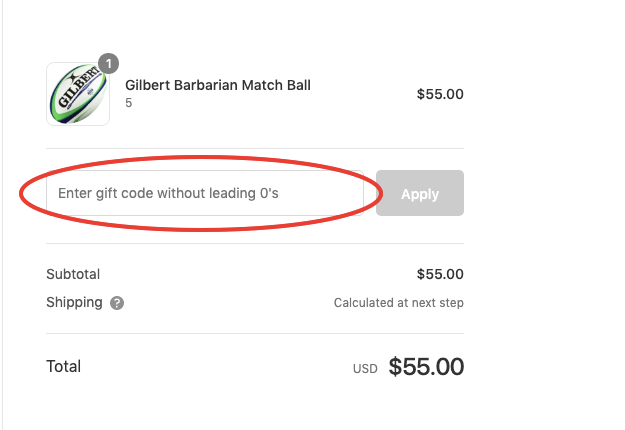Click the quantity badge showing 1
Image resolution: width=625 pixels, height=430 pixels.
[x=108, y=63]
